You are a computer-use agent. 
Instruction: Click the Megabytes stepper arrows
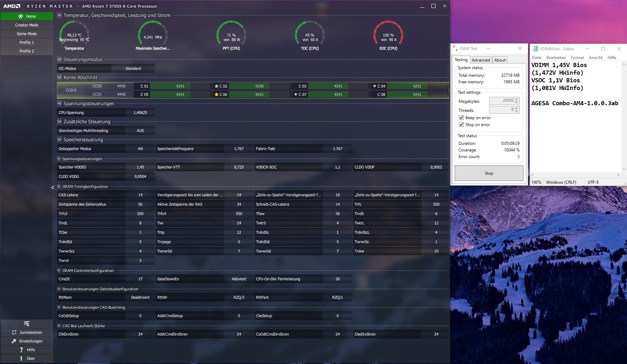(x=517, y=101)
